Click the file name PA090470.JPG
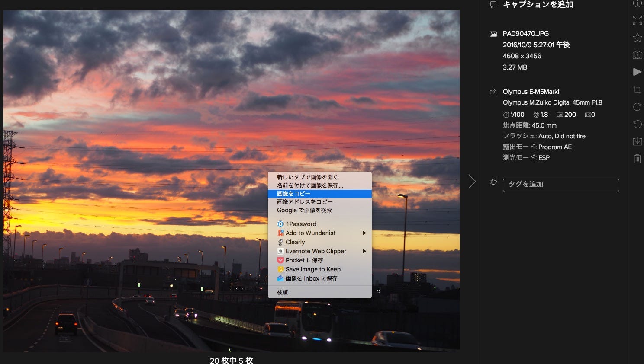The width and height of the screenshot is (644, 364). click(525, 34)
